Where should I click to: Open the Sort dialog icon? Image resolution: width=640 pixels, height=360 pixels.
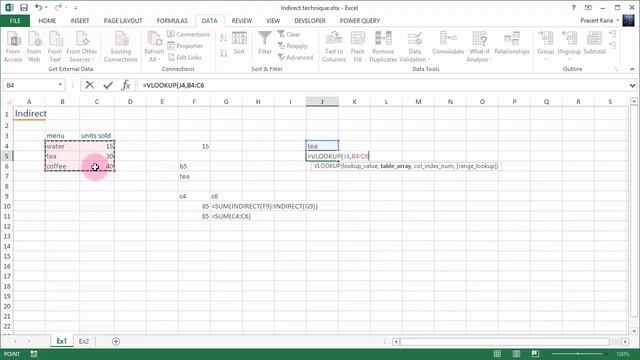click(239, 43)
